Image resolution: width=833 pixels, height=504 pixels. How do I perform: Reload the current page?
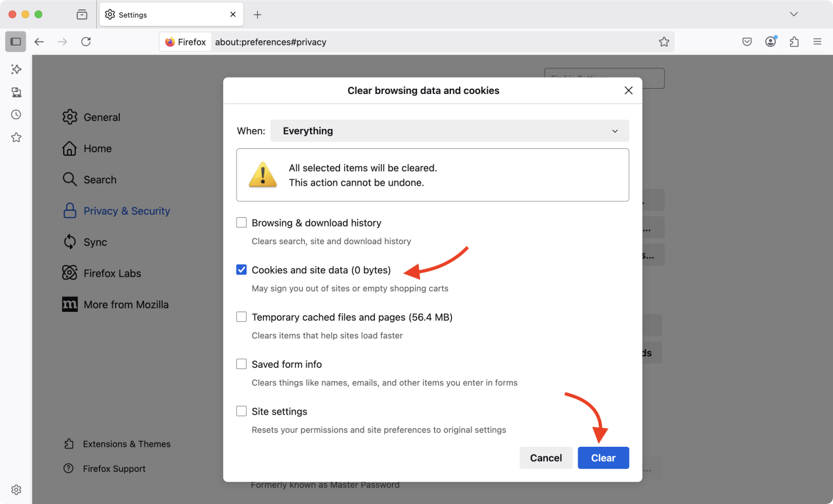86,41
